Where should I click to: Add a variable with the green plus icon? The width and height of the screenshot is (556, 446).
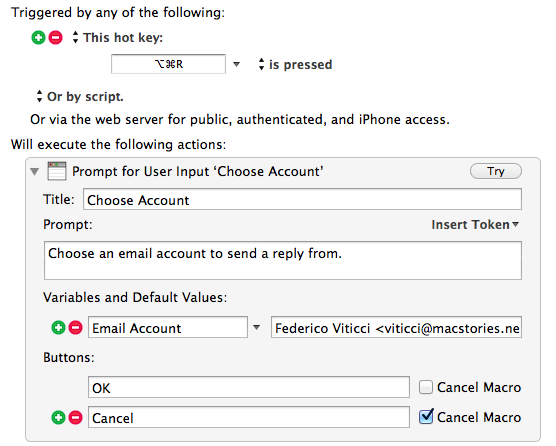tap(59, 327)
